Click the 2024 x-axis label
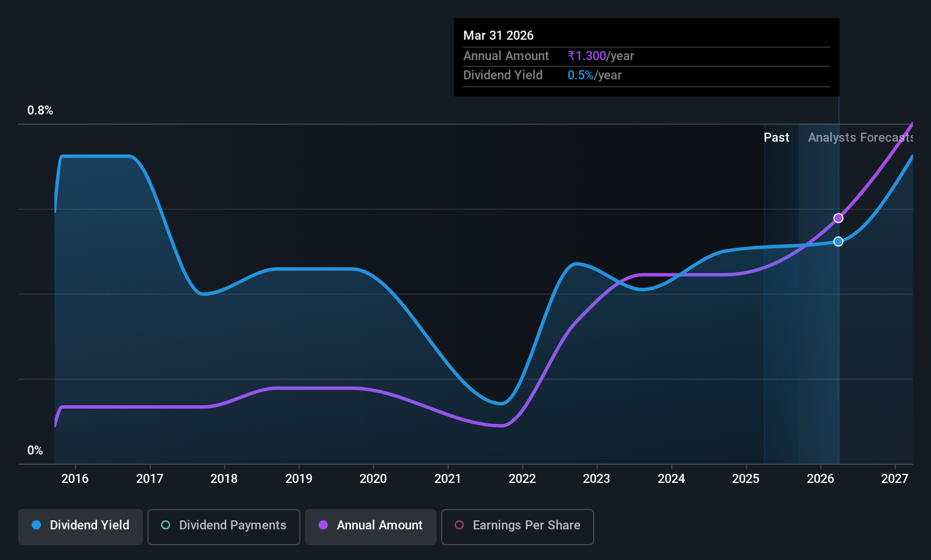Screen dimensions: 931x560 click(671, 479)
